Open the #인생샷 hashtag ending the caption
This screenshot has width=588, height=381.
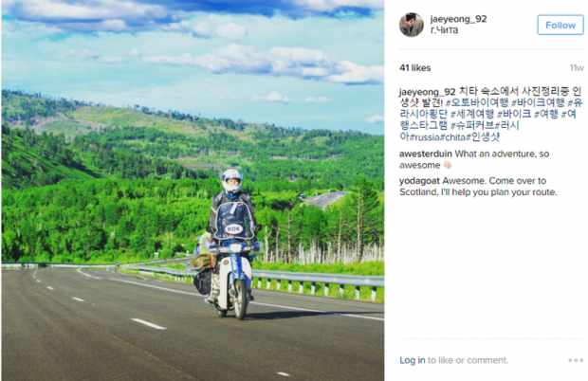point(483,137)
